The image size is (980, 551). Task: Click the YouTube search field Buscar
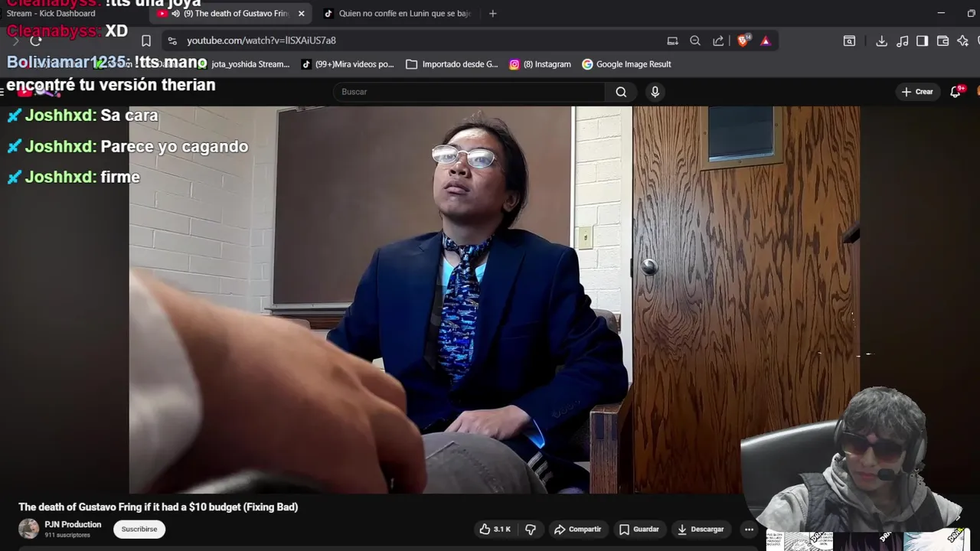469,92
